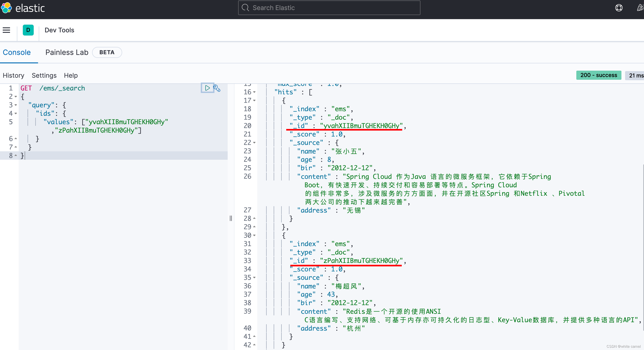Switch to the Painless Lab tab
The height and width of the screenshot is (350, 644).
(x=67, y=52)
